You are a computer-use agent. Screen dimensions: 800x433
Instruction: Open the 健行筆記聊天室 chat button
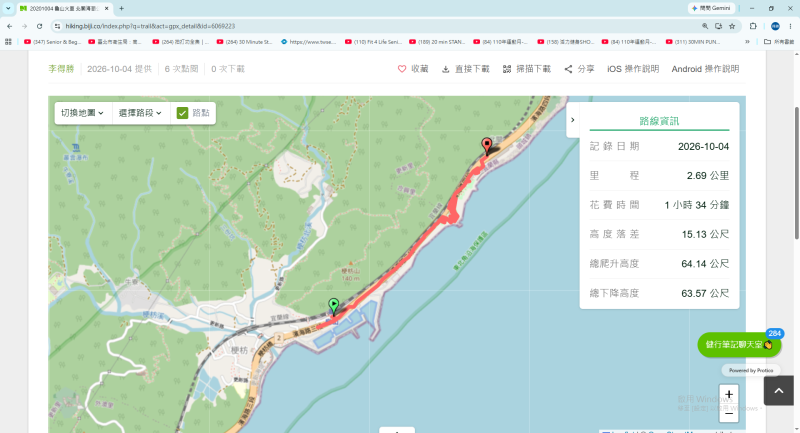point(739,345)
